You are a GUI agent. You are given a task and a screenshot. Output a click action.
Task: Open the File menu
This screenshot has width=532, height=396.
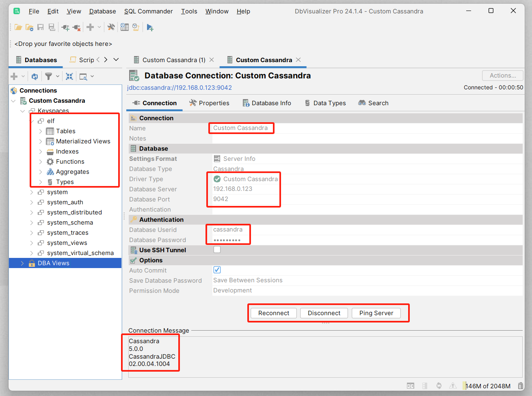34,11
